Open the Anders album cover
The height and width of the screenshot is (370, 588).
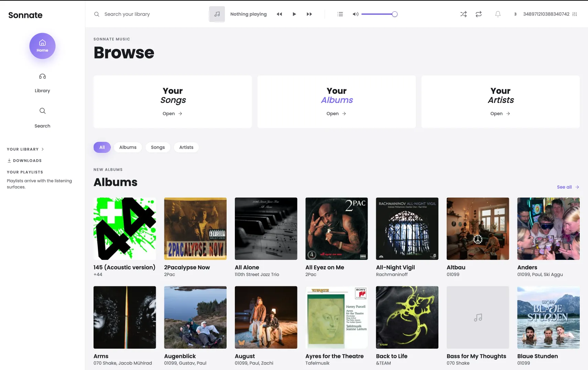click(x=548, y=229)
